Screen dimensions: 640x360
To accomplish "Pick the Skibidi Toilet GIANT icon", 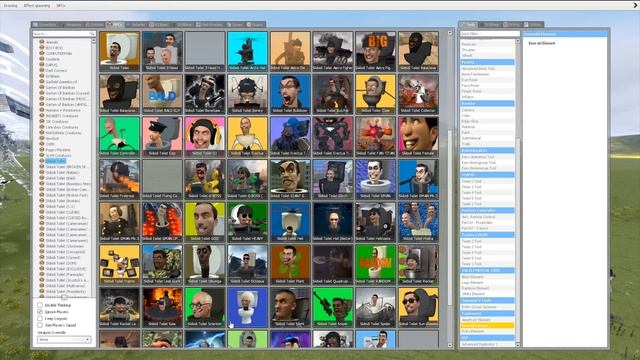I will coord(290,179).
